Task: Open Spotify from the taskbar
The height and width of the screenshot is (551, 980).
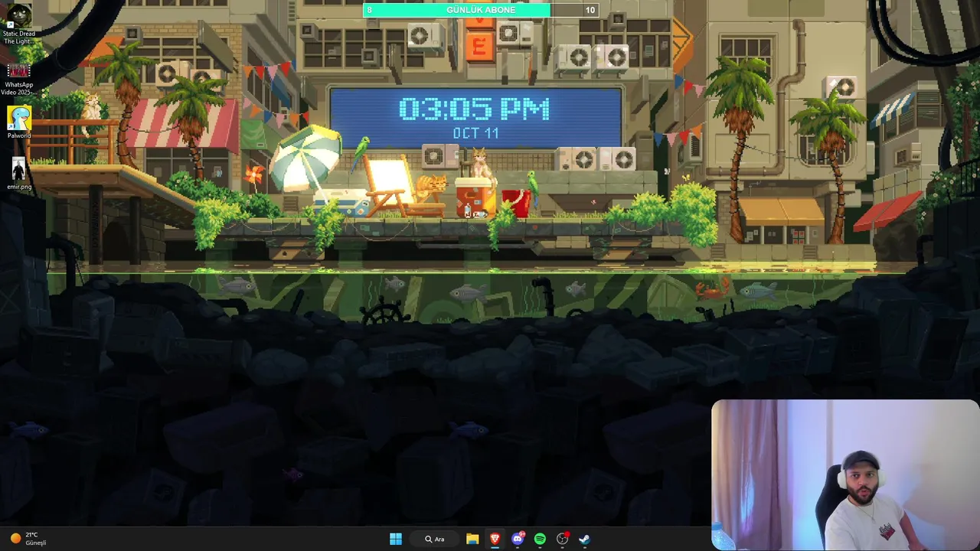Action: (540, 539)
